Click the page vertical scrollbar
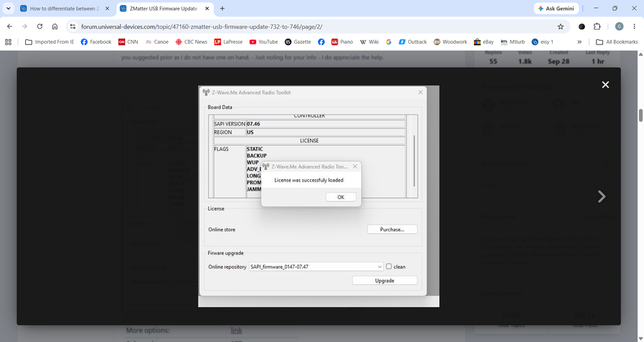 click(640, 115)
